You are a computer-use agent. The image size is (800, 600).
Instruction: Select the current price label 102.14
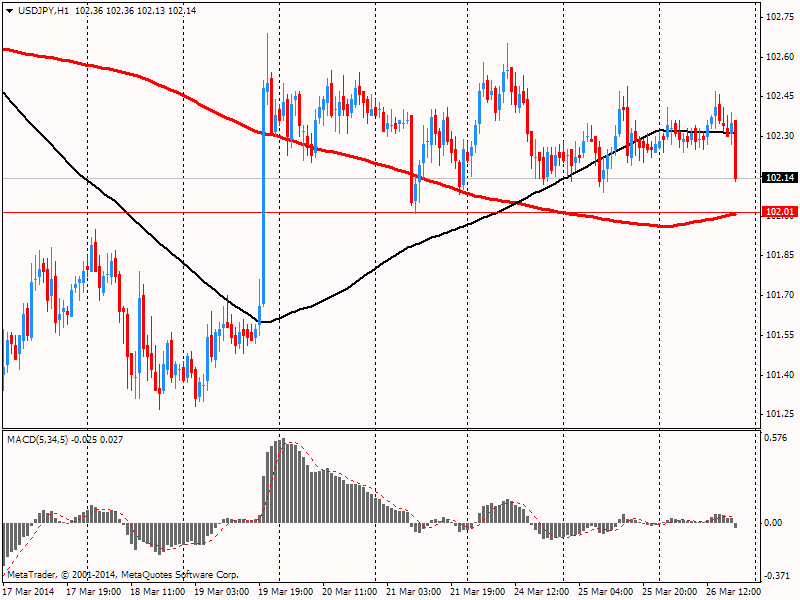click(779, 178)
